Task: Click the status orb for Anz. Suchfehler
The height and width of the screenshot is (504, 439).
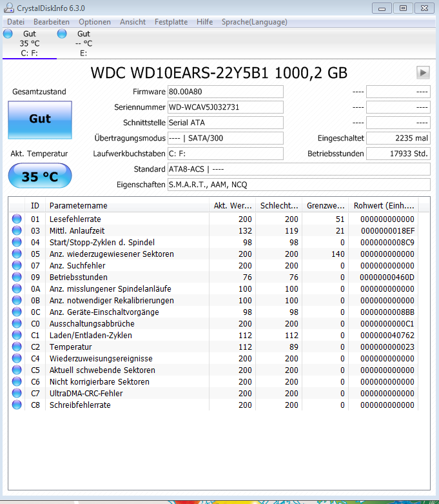Action: (17, 265)
